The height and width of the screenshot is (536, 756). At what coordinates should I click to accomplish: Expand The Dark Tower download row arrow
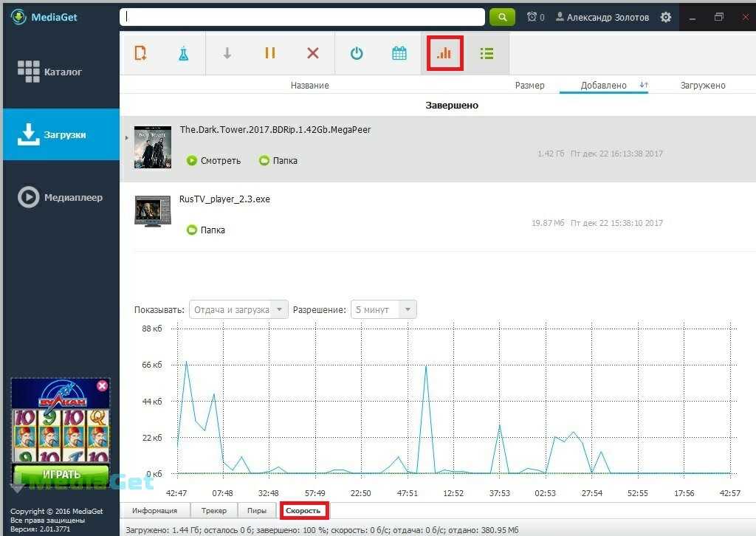[x=126, y=137]
